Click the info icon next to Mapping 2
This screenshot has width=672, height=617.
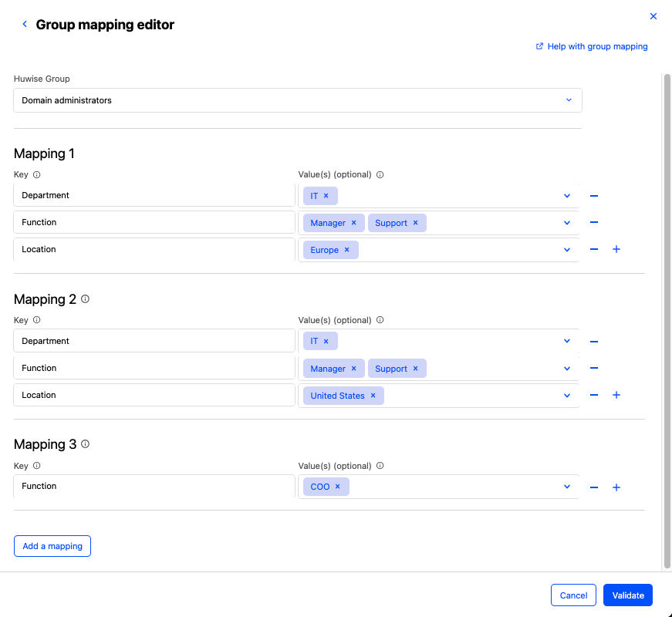coord(86,298)
